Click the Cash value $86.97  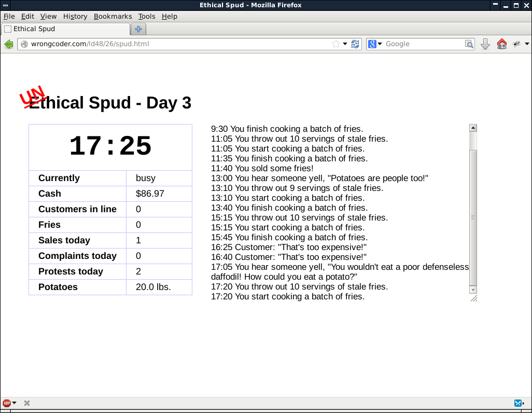point(150,194)
